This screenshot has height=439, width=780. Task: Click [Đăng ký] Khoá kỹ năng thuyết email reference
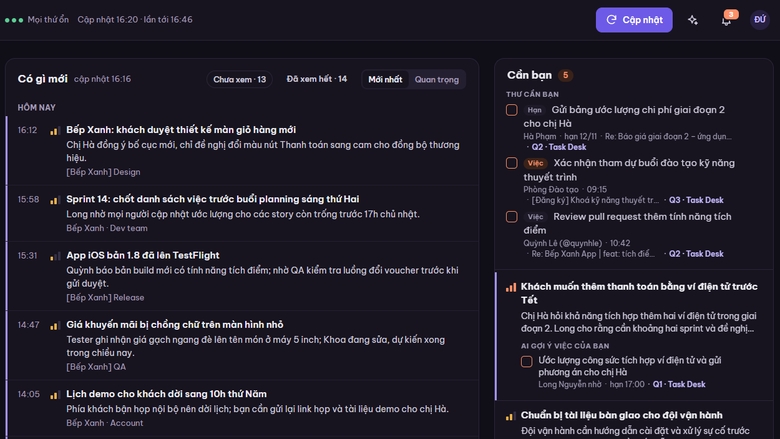tap(595, 200)
